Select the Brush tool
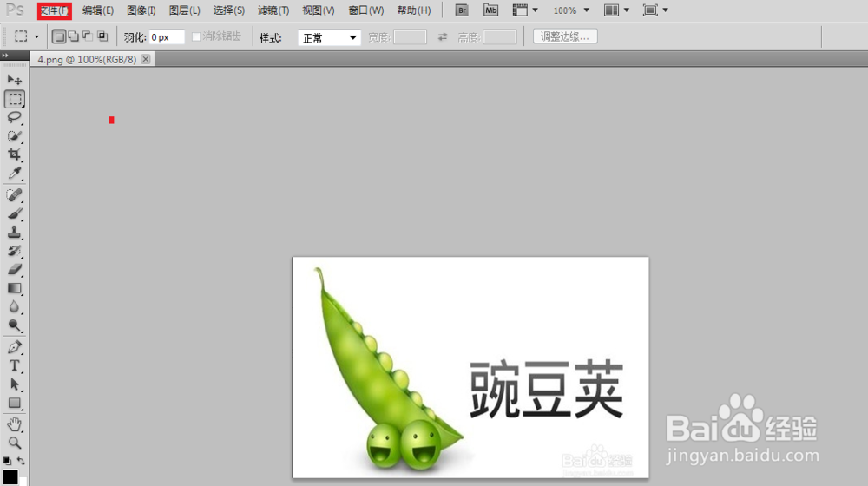 point(15,213)
